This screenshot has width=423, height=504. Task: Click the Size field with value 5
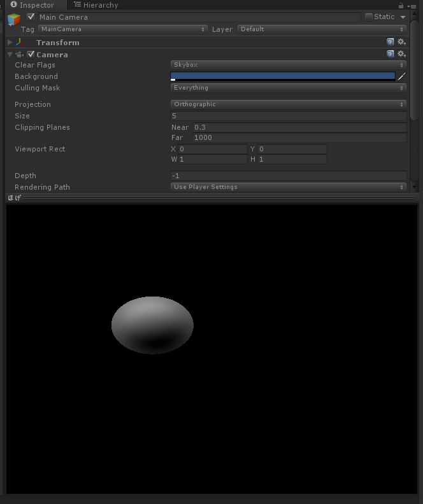(288, 116)
